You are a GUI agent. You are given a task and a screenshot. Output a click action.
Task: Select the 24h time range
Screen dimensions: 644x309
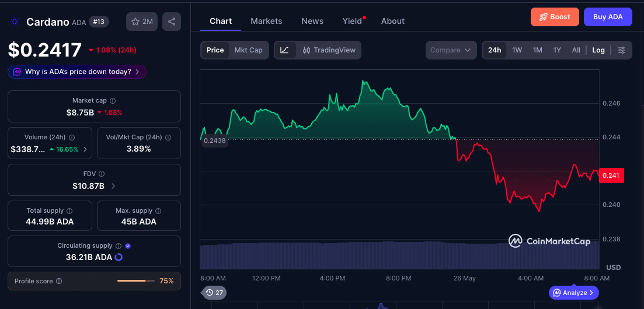point(495,50)
